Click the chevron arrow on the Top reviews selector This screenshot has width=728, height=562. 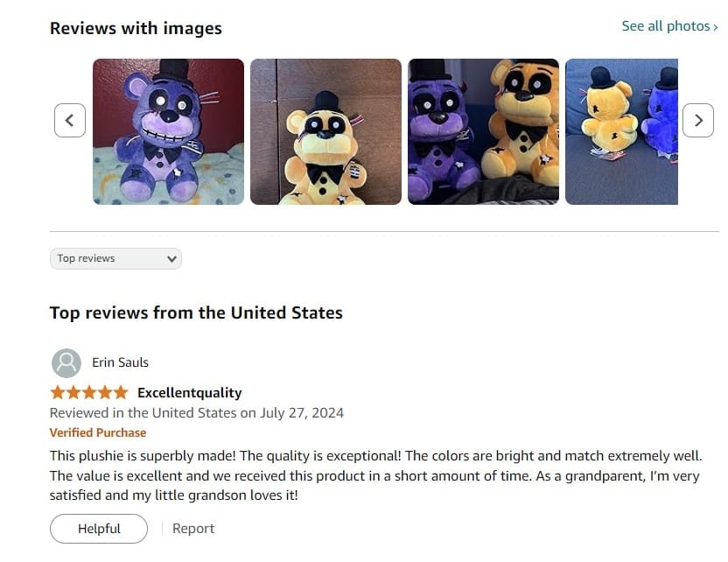point(171,259)
